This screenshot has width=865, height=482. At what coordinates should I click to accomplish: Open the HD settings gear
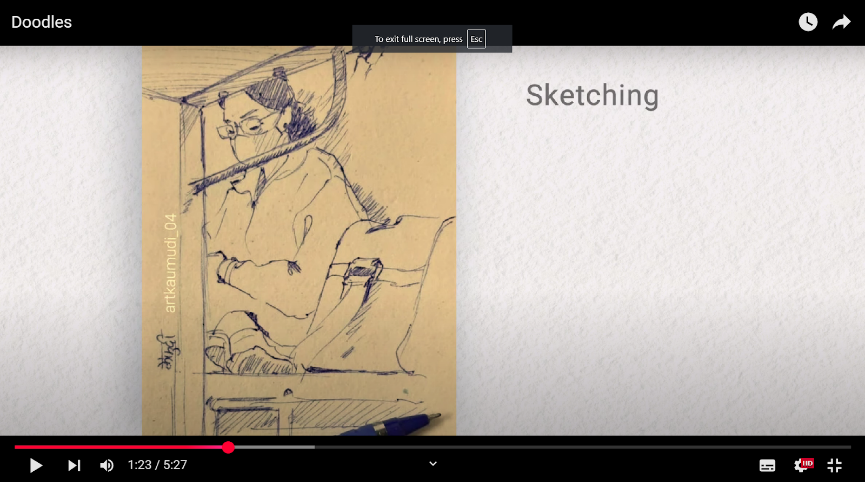[802, 465]
